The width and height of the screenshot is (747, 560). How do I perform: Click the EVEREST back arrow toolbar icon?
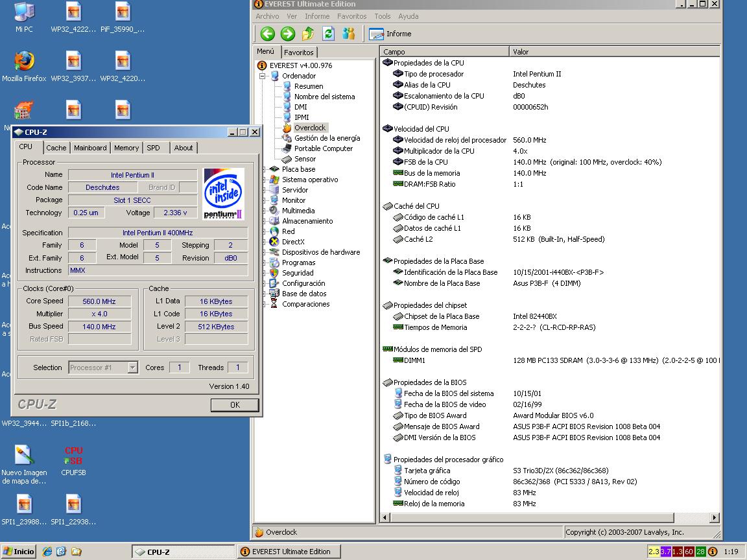tap(268, 34)
